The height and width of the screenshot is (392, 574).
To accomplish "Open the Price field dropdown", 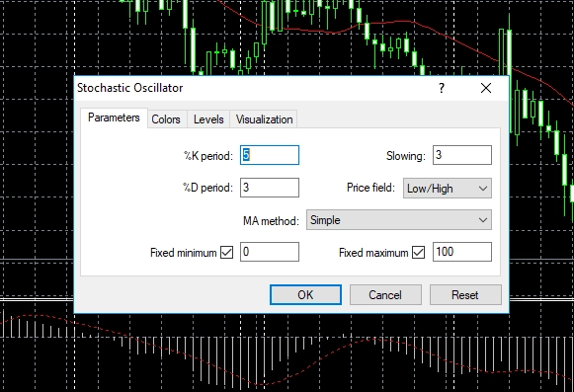I will tap(448, 189).
